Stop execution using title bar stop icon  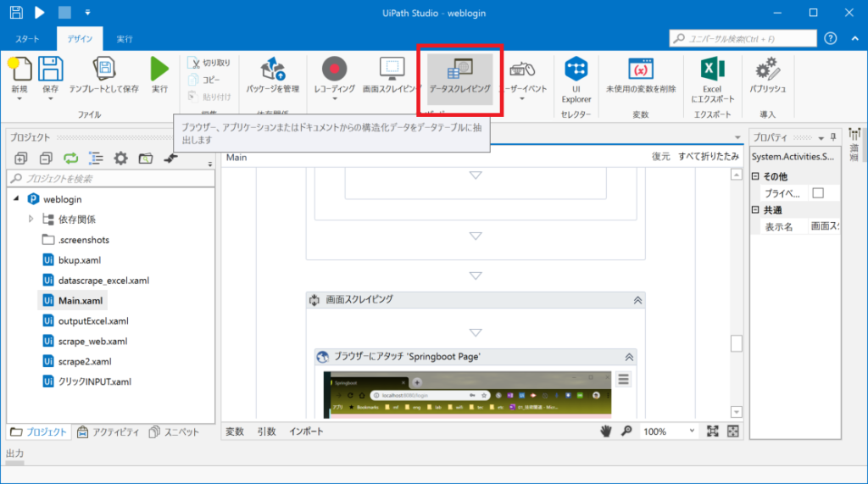click(x=64, y=12)
